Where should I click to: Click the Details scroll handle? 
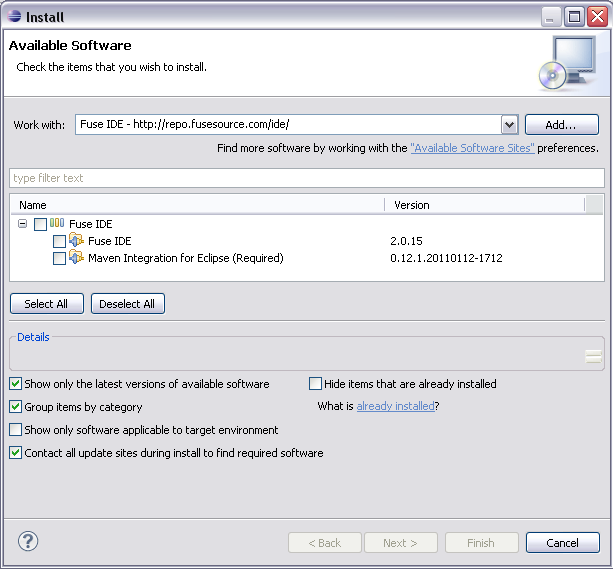click(x=594, y=355)
